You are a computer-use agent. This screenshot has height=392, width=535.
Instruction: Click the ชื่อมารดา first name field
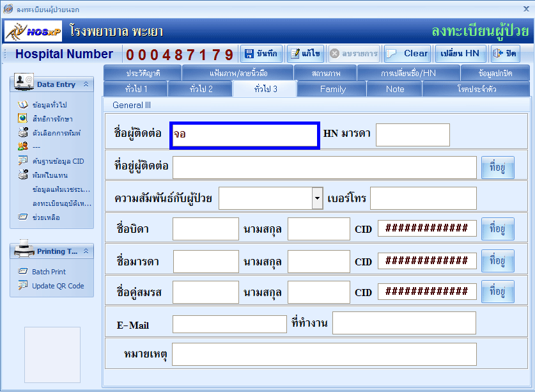point(206,261)
